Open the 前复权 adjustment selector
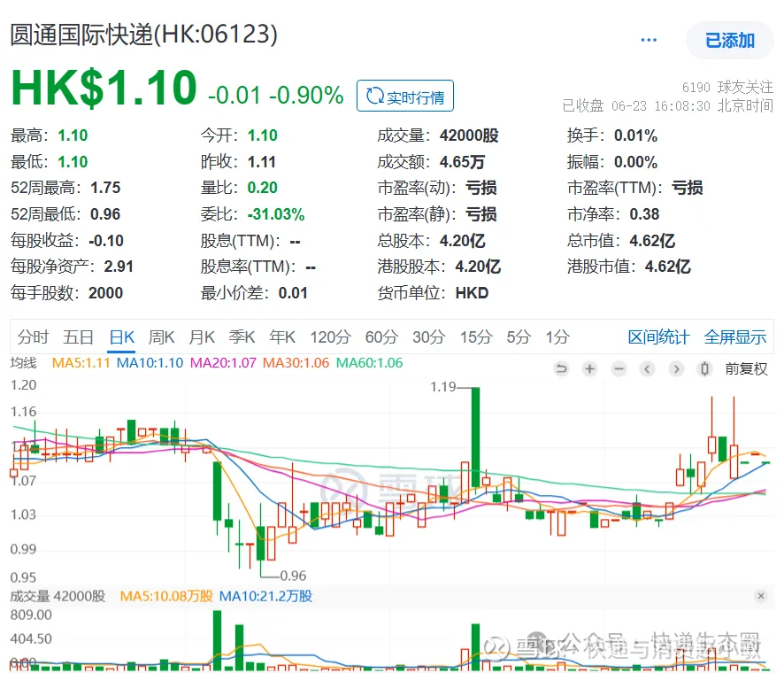Image resolution: width=784 pixels, height=673 pixels. [746, 369]
